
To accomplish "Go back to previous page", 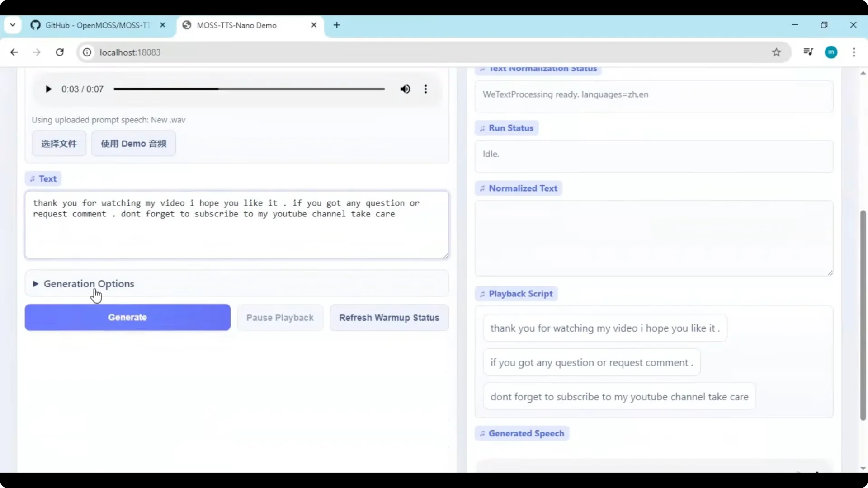I will point(14,52).
